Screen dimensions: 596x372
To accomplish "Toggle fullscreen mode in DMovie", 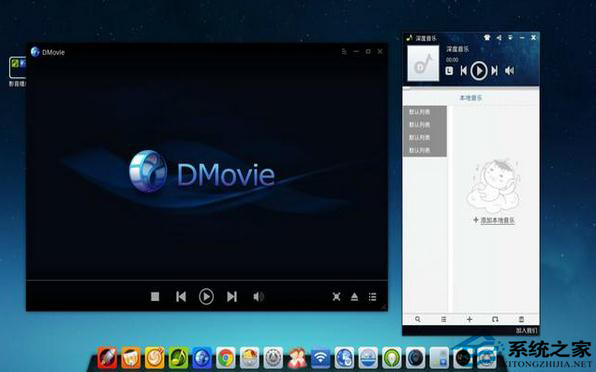I will (336, 296).
